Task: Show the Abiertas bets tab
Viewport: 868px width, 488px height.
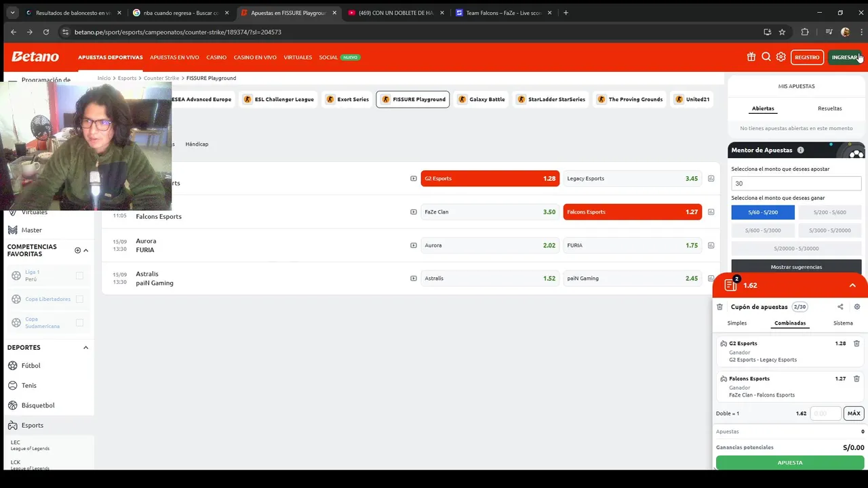Action: pyautogui.click(x=763, y=108)
